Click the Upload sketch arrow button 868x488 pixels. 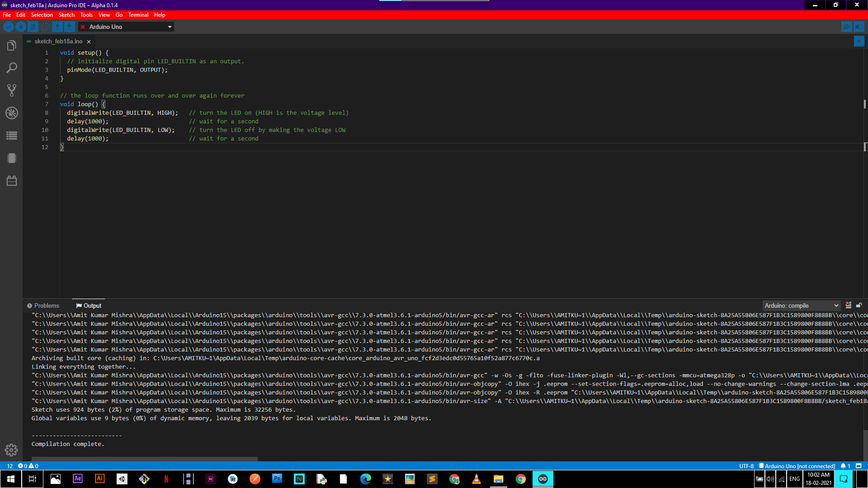tap(21, 27)
